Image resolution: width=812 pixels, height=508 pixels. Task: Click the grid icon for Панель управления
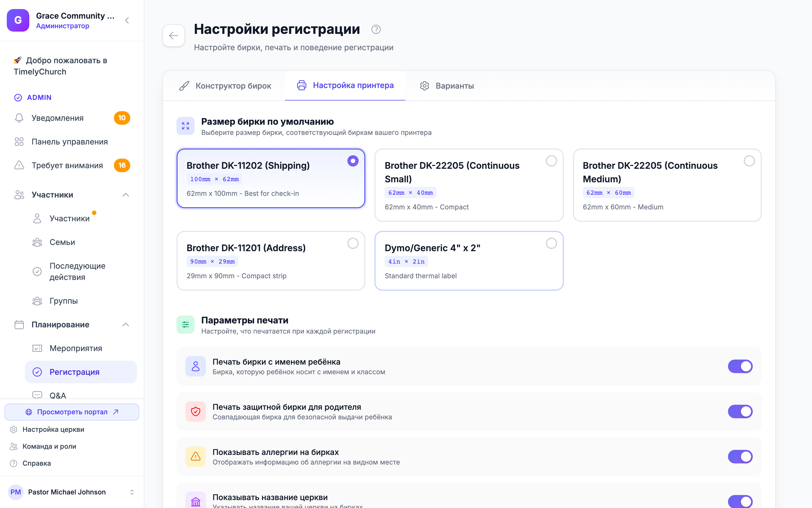19,142
